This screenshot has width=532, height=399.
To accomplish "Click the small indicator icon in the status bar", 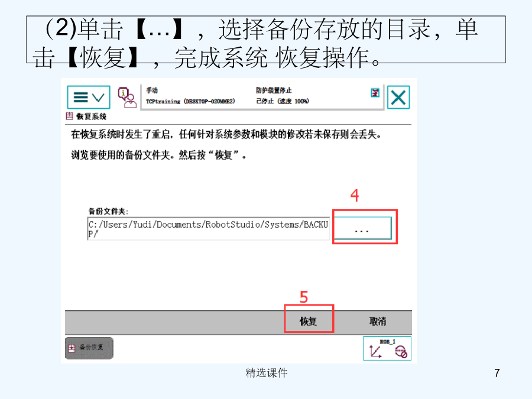I will [x=375, y=93].
